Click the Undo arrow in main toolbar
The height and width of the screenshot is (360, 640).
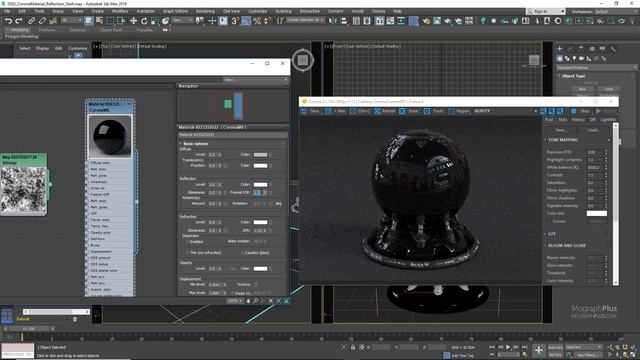point(8,20)
